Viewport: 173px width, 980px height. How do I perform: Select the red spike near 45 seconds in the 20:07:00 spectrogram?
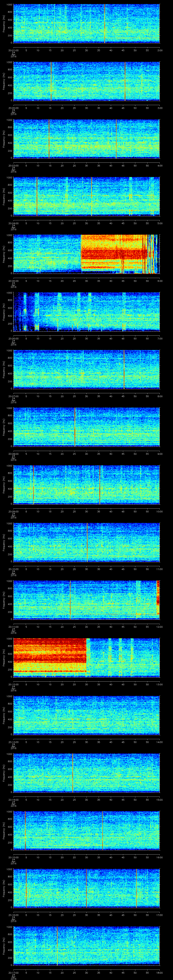[124, 369]
